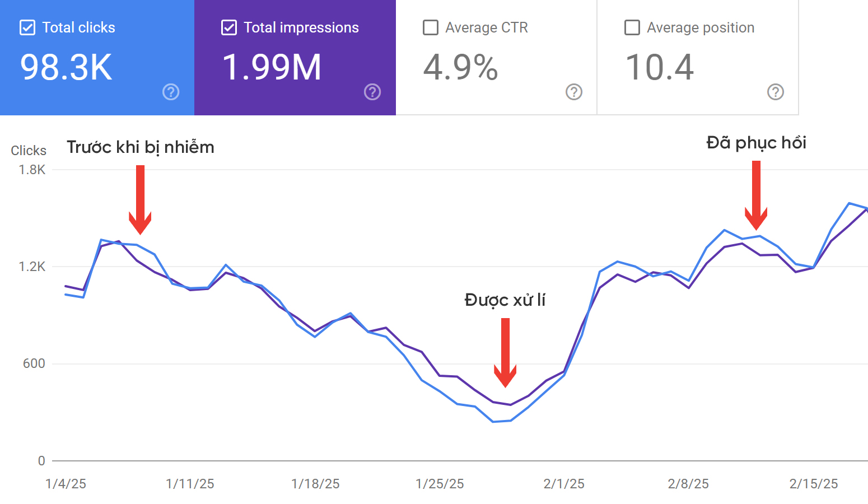Check the Average position checkbox
Screen dimensions: 868x504
(x=632, y=27)
